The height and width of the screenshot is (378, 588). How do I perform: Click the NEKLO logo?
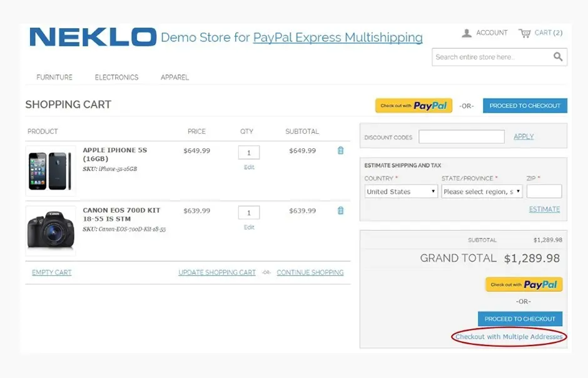point(93,37)
